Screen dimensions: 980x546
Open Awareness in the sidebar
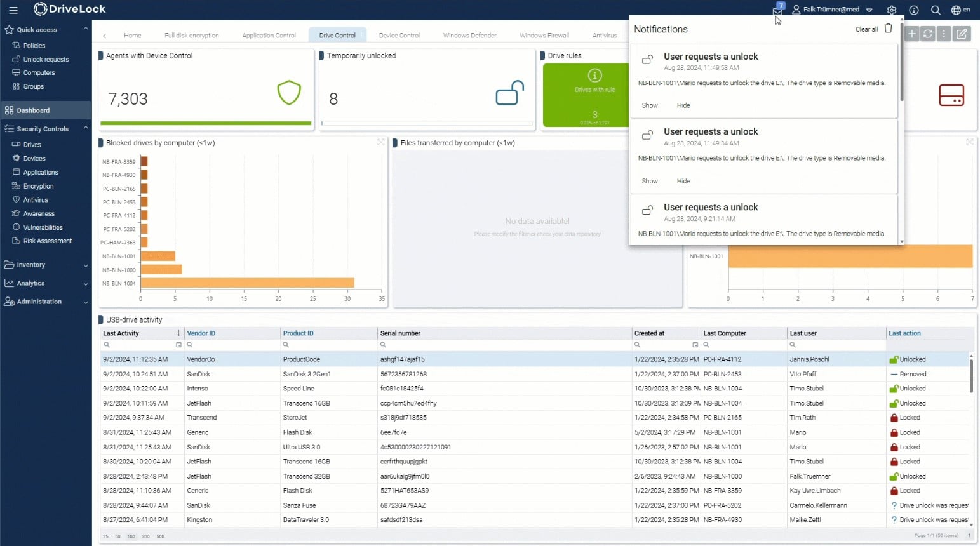coord(39,214)
